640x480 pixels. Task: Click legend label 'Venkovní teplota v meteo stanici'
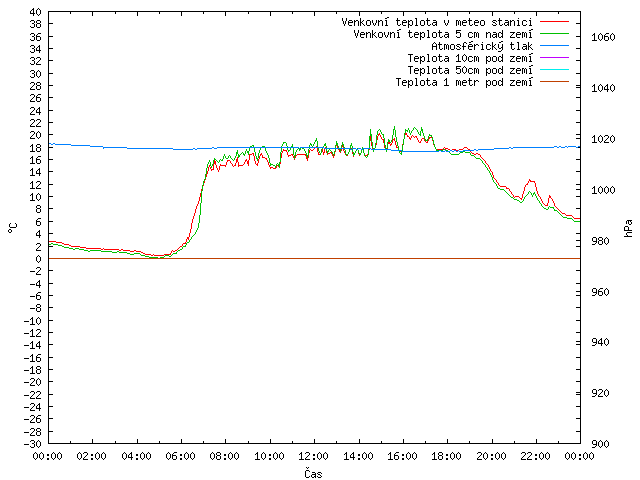(x=437, y=22)
